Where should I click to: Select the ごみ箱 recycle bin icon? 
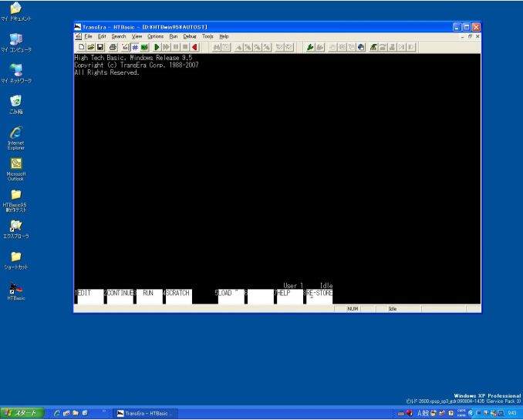point(15,105)
